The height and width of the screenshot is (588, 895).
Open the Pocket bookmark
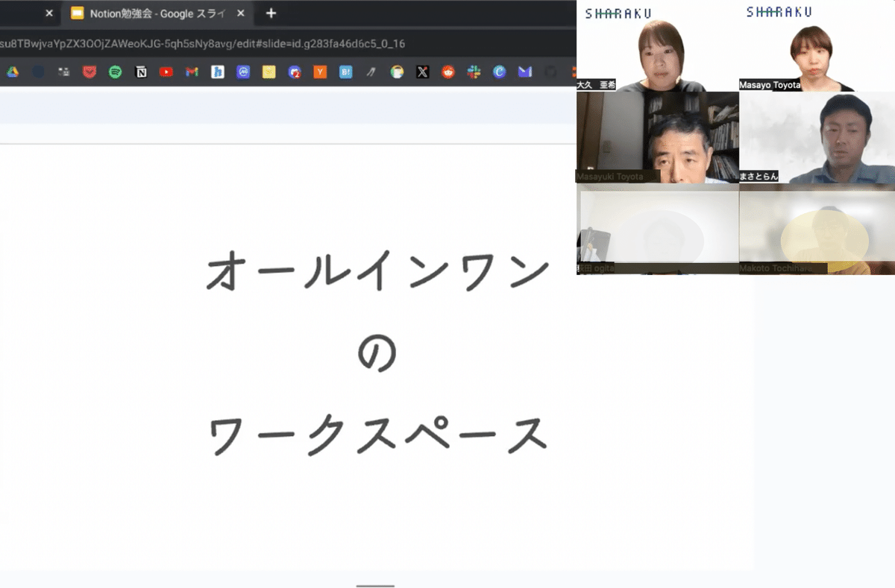click(x=89, y=72)
